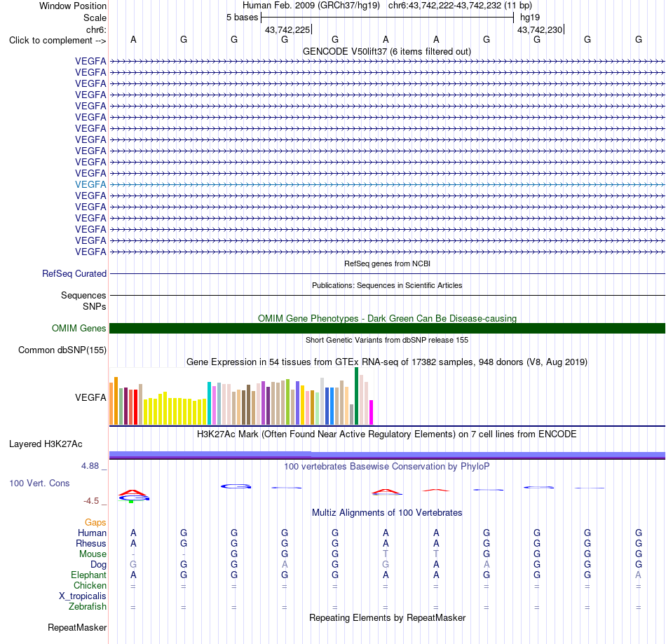This screenshot has width=666, height=644.
Task: Open the OMIM Gene Phenotypes track title
Action: click(387, 318)
